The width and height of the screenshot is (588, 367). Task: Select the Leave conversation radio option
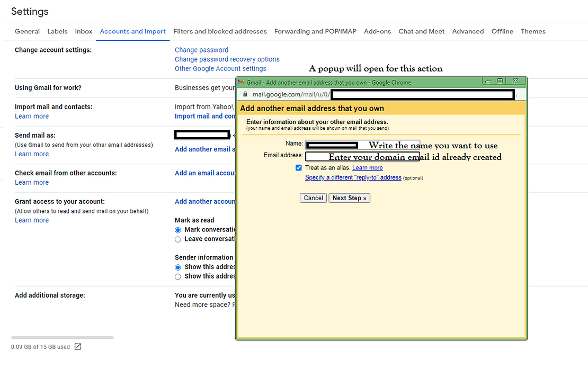(178, 239)
